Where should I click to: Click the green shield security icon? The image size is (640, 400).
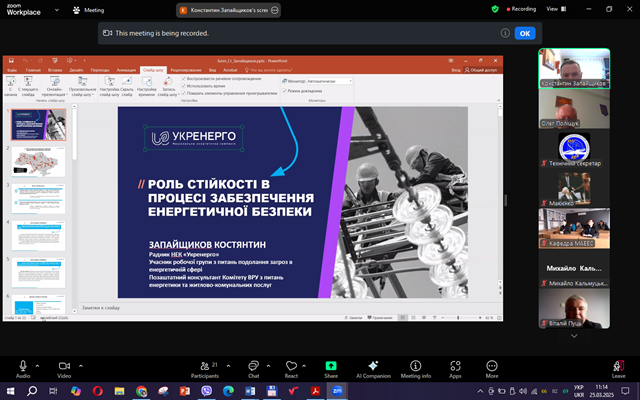[x=495, y=9]
